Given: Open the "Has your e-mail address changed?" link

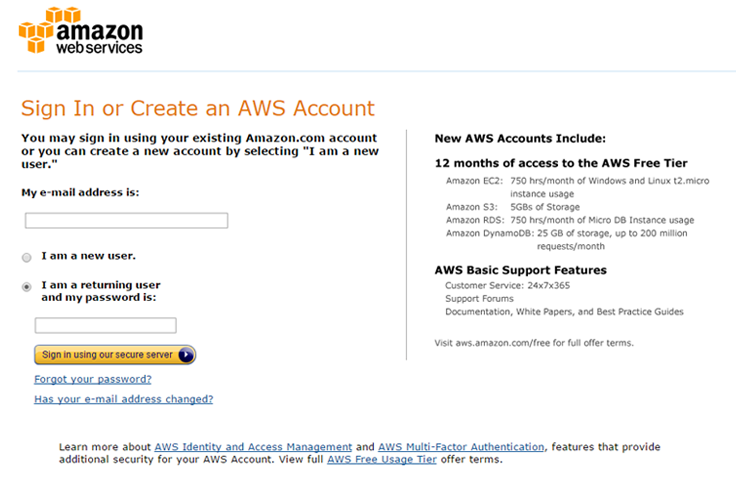Looking at the screenshot, I should [123, 399].
